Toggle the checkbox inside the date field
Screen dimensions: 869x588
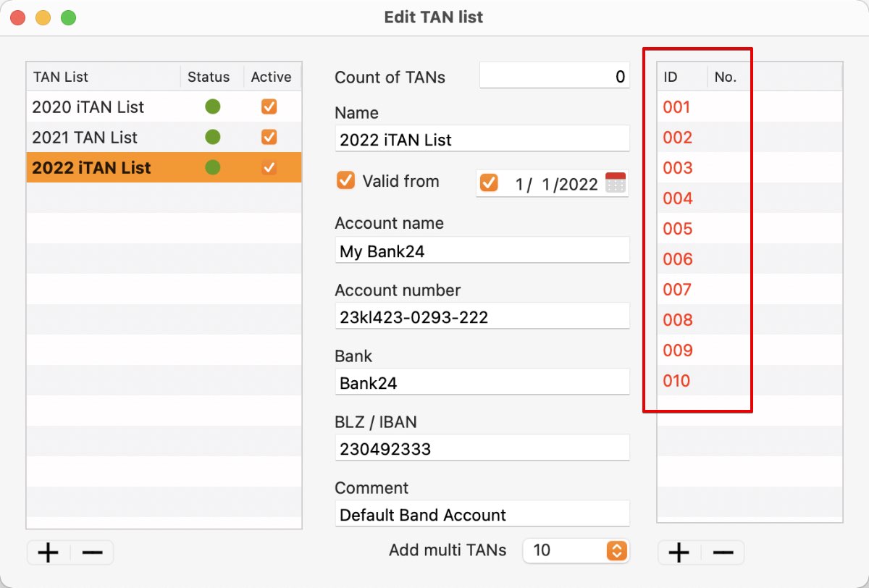coord(490,183)
